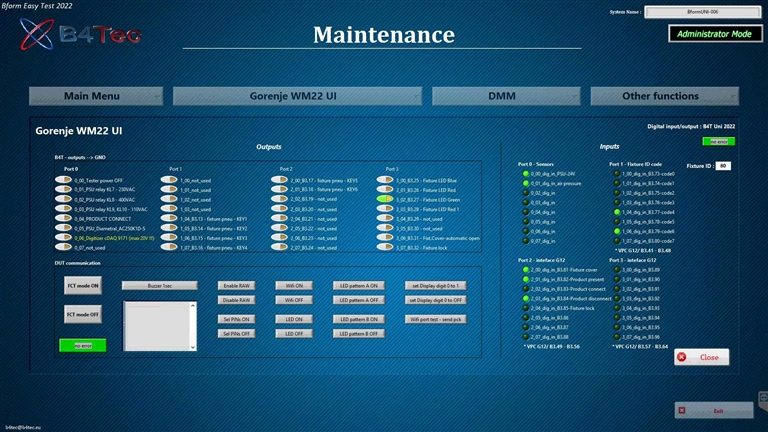Click the 2_04 Fixture lock input LED
The image size is (768, 432).
(x=526, y=308)
